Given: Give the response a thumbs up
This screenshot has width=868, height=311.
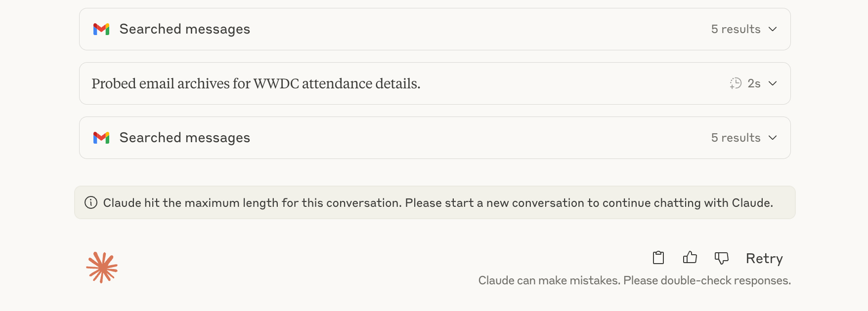Looking at the screenshot, I should [690, 258].
